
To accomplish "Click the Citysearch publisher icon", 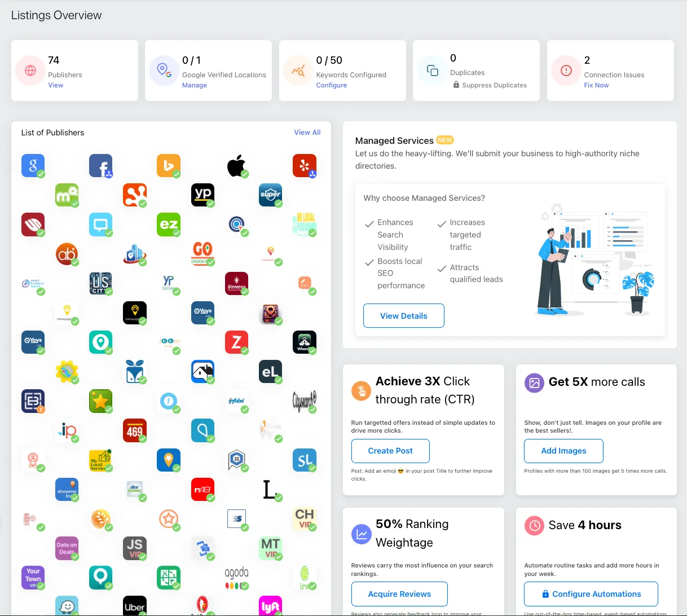I will click(x=304, y=401).
